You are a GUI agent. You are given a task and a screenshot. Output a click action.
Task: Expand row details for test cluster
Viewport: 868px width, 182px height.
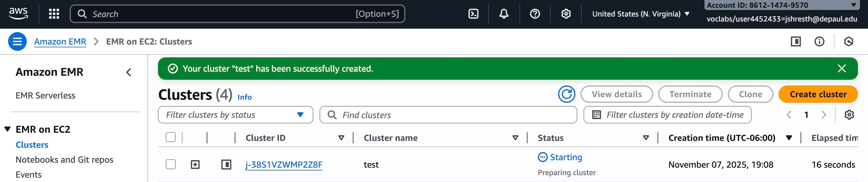(x=195, y=165)
